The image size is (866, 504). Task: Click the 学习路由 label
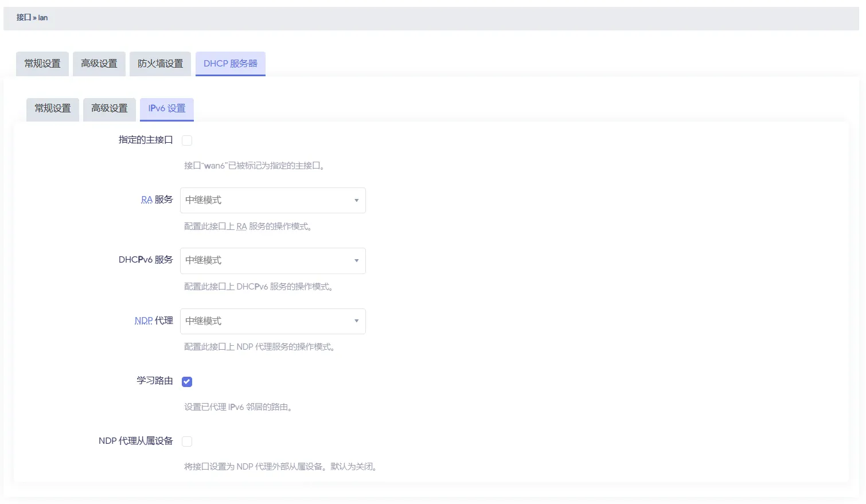155,381
